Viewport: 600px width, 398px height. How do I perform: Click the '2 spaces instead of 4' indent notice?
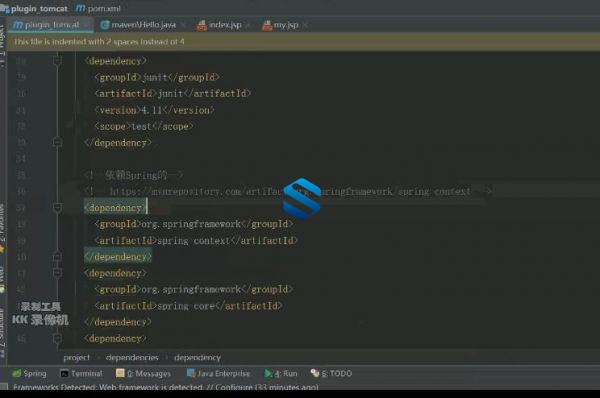(x=99, y=42)
